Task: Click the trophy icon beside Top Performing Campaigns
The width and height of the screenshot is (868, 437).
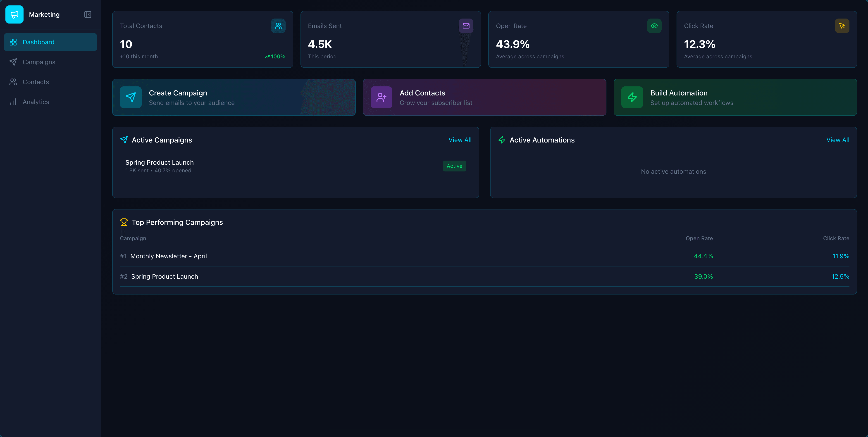Action: point(124,222)
